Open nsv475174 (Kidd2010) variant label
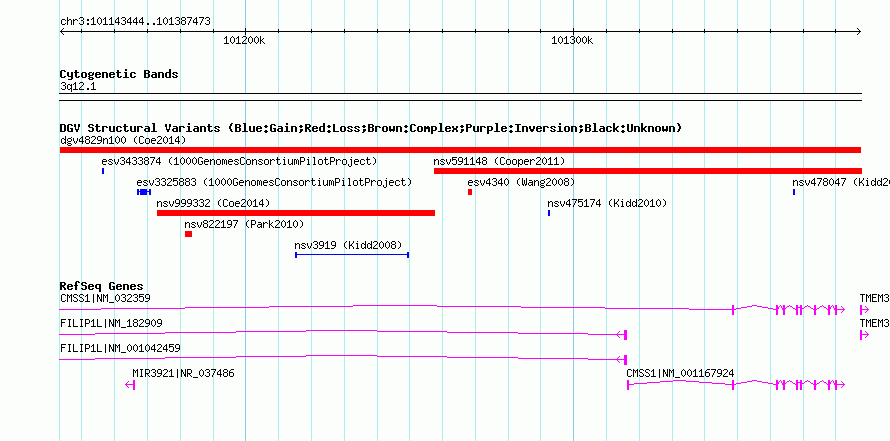Image resolution: width=890 pixels, height=441 pixels. click(607, 203)
